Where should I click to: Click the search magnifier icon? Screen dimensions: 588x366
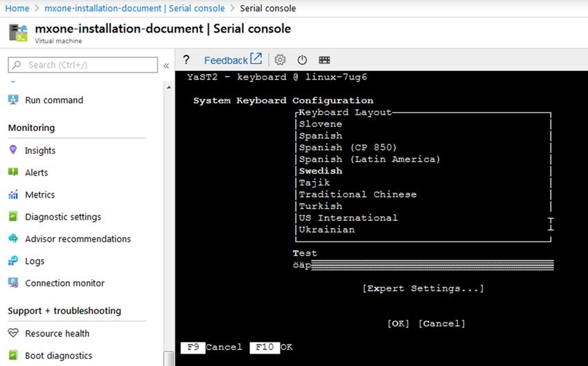[17, 65]
